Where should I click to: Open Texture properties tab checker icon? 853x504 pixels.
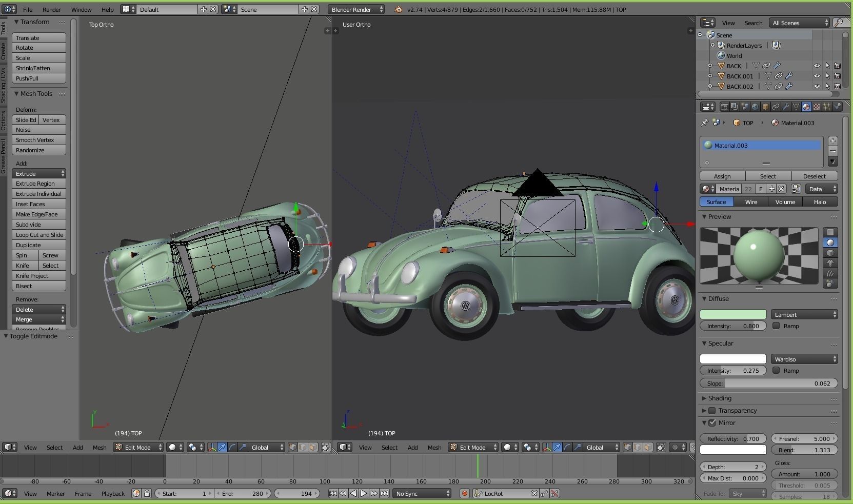tap(817, 107)
